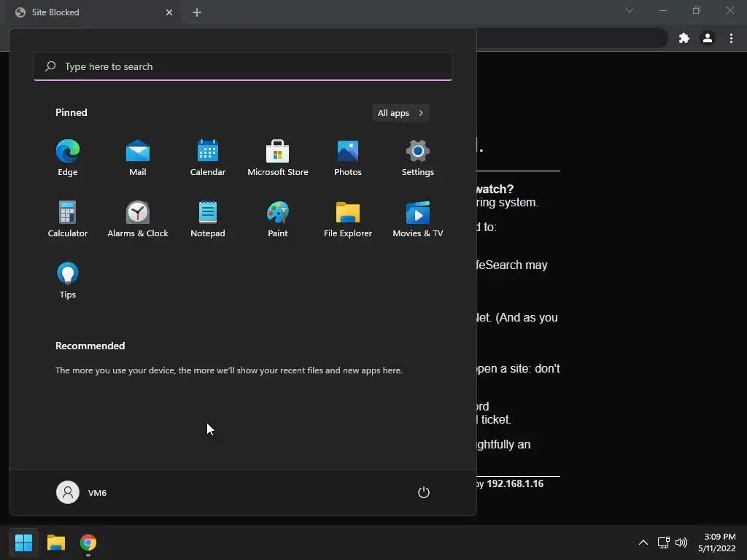Close the Site Blocked tab

point(169,12)
